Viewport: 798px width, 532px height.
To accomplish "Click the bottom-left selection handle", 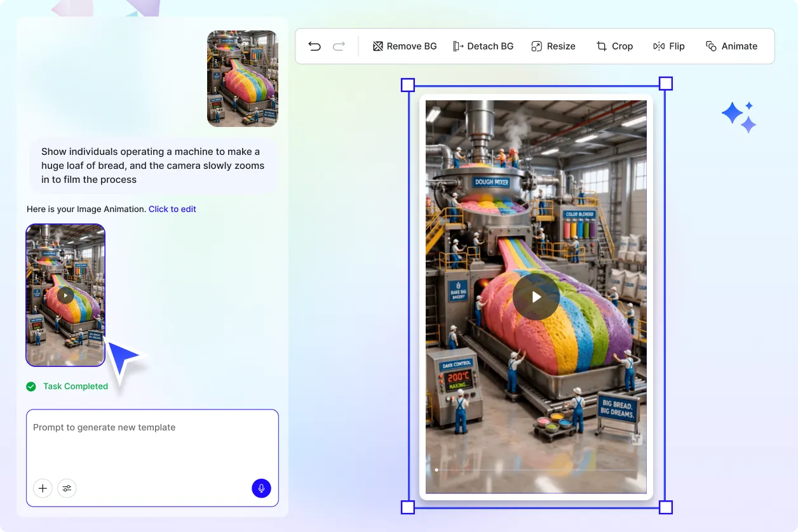I will (408, 507).
